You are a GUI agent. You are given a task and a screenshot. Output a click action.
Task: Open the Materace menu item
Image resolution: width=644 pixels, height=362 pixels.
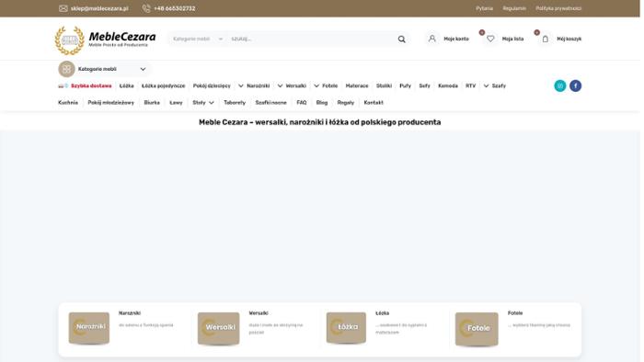click(x=357, y=85)
